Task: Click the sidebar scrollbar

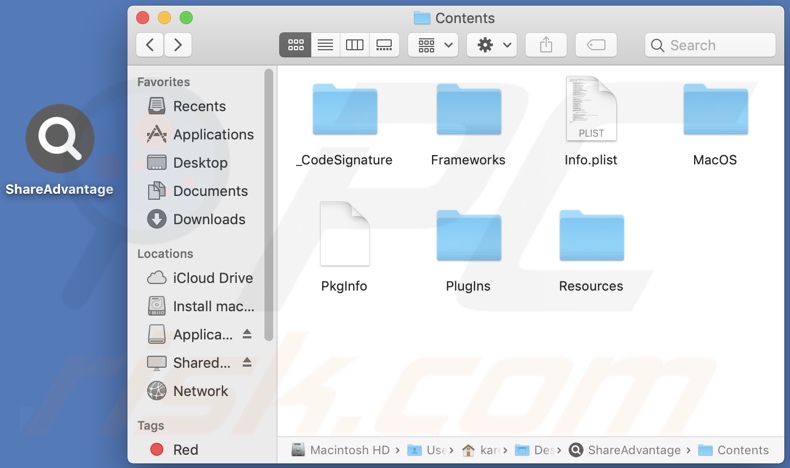Action: pyautogui.click(x=269, y=206)
